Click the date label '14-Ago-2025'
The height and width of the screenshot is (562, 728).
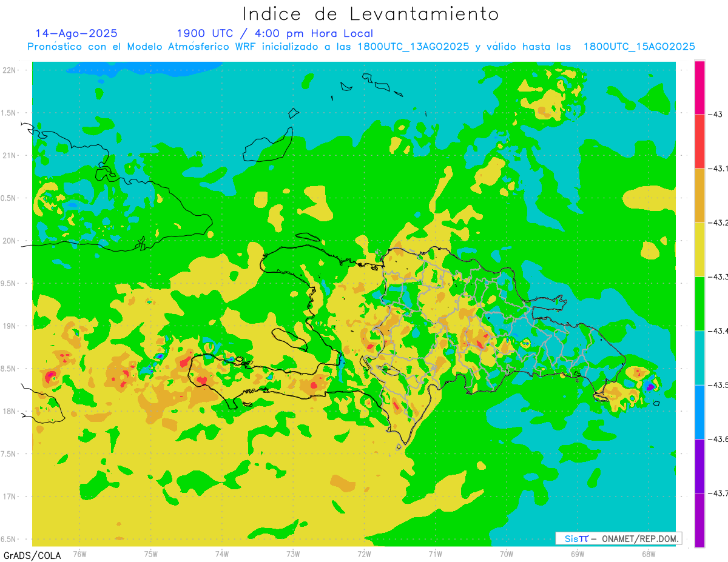point(76,33)
